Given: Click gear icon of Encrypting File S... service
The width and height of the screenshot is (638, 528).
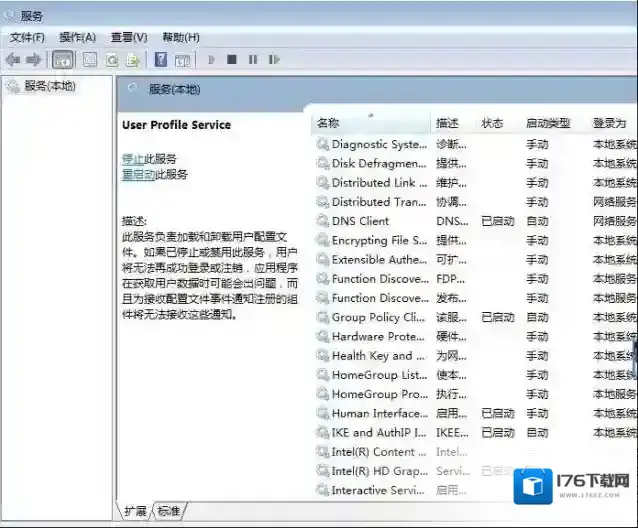Looking at the screenshot, I should pyautogui.click(x=323, y=240).
